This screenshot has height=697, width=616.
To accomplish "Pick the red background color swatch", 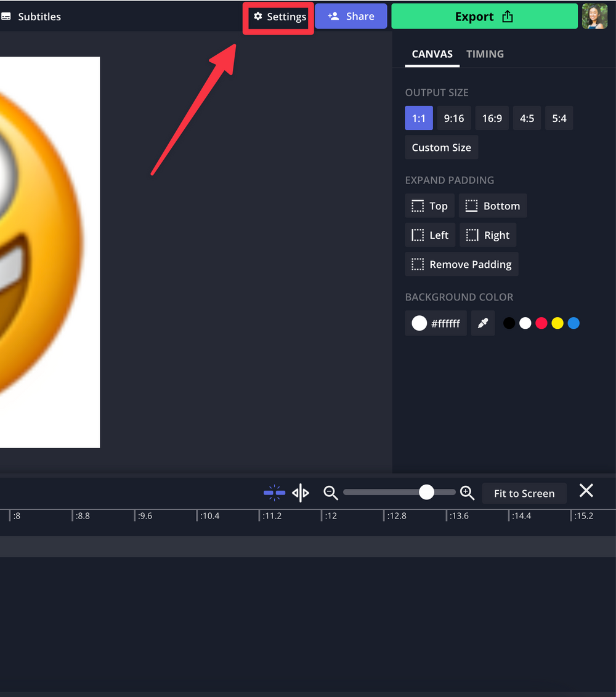I will [x=541, y=323].
